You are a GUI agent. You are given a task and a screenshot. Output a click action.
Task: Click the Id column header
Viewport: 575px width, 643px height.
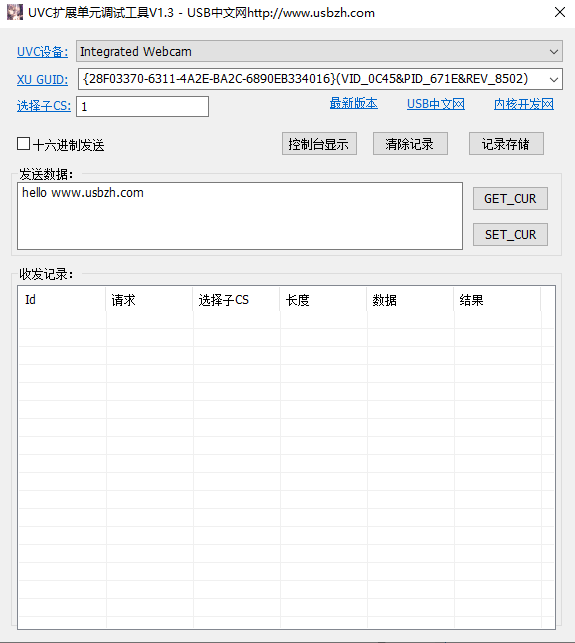click(62, 300)
